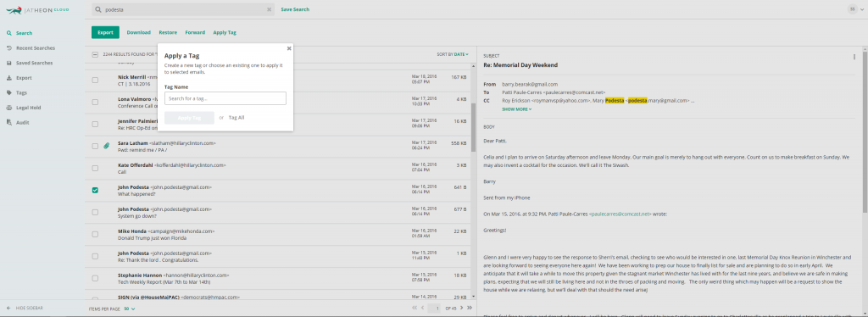Go to the next results page
The image size is (868, 317).
click(461, 308)
